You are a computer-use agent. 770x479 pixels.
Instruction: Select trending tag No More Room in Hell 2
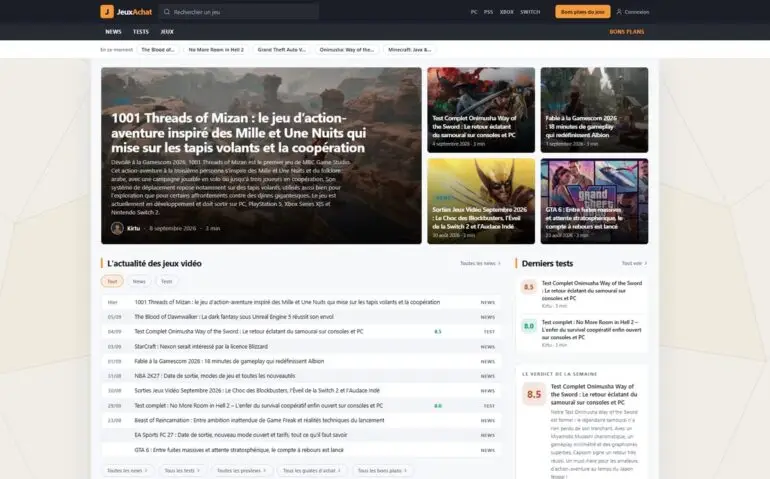click(216, 50)
